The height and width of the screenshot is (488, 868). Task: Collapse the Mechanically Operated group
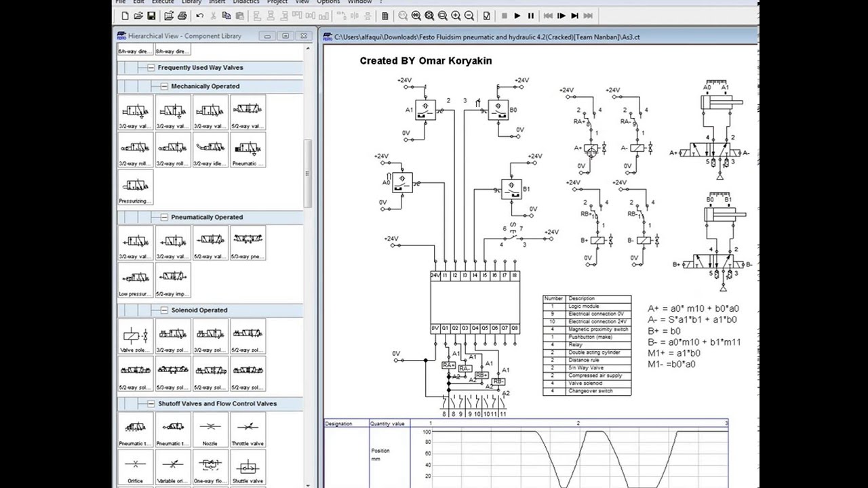pos(165,87)
